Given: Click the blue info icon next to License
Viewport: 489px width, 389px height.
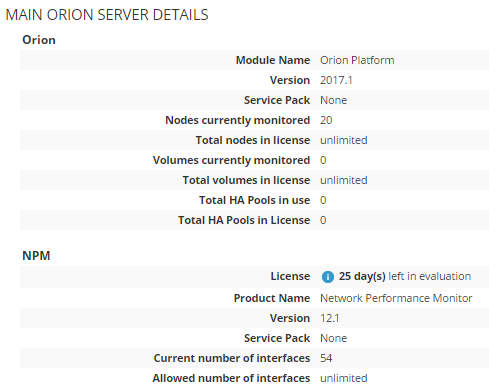Looking at the screenshot, I should [328, 277].
